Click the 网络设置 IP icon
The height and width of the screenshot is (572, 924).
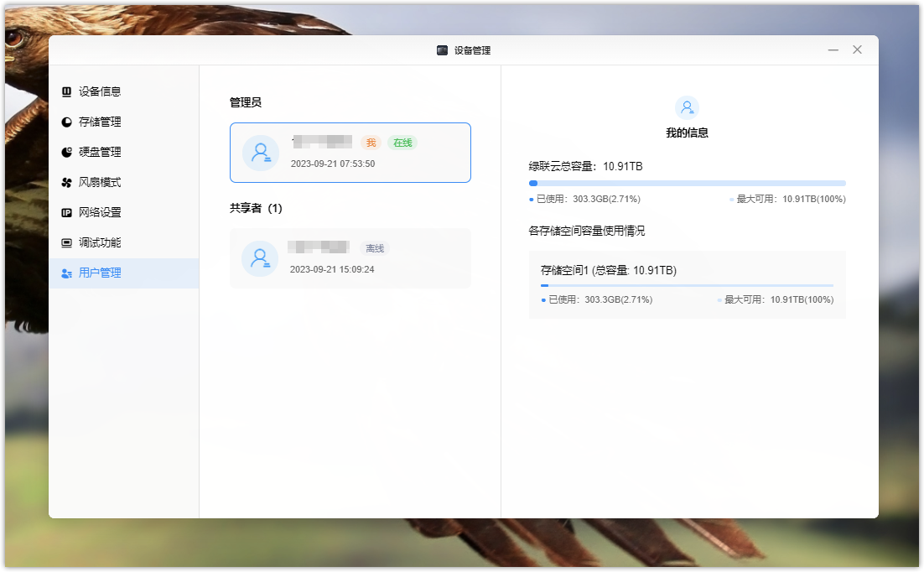(67, 212)
